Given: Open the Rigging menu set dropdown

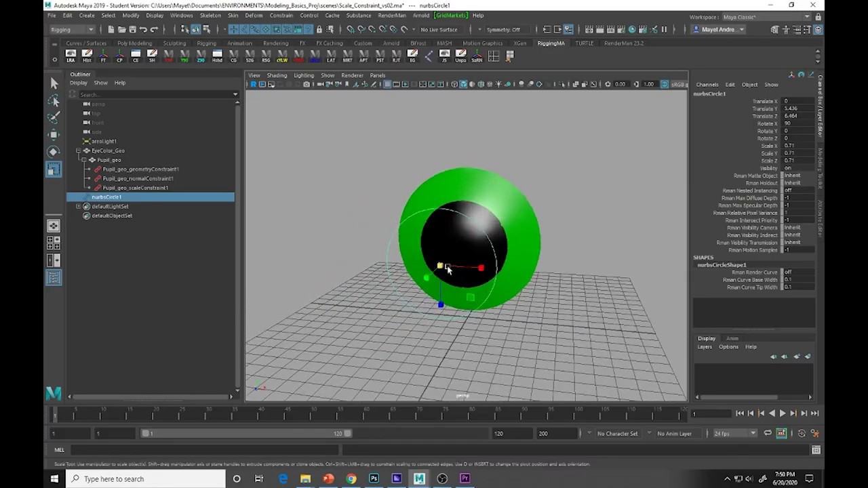Looking at the screenshot, I should click(72, 29).
